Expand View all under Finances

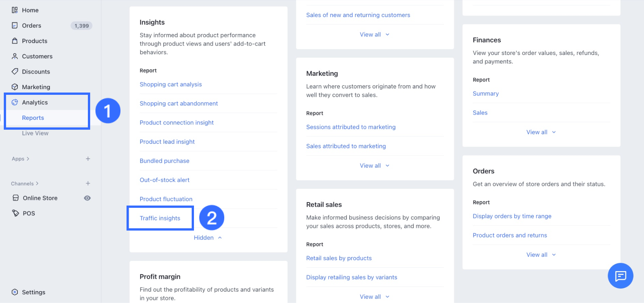click(x=541, y=132)
